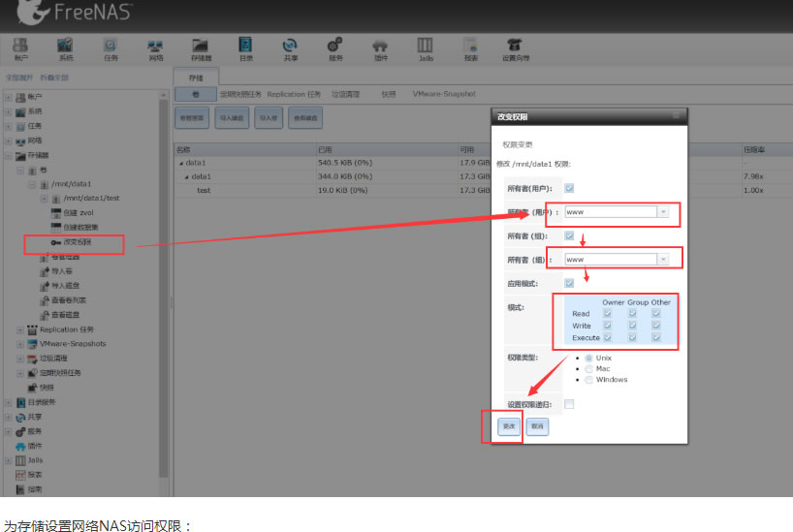Open the owner user www dropdown

pyautogui.click(x=663, y=211)
